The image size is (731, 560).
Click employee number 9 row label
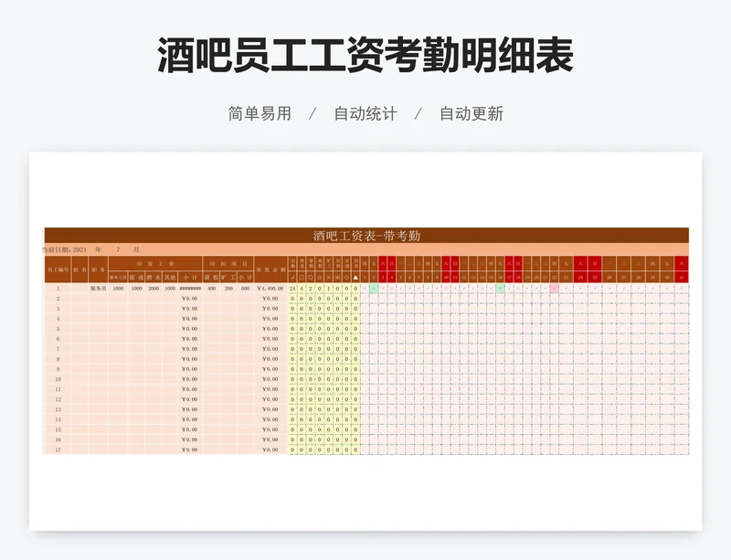(x=58, y=369)
